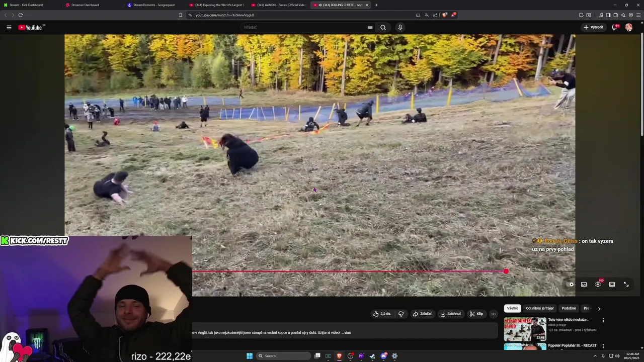Enter fullscreen in video player
Screen dimensions: 644x362
(626, 285)
